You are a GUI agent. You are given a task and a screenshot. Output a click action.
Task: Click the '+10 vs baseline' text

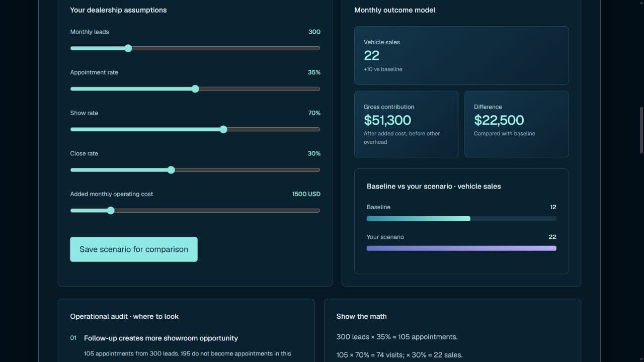tap(383, 69)
